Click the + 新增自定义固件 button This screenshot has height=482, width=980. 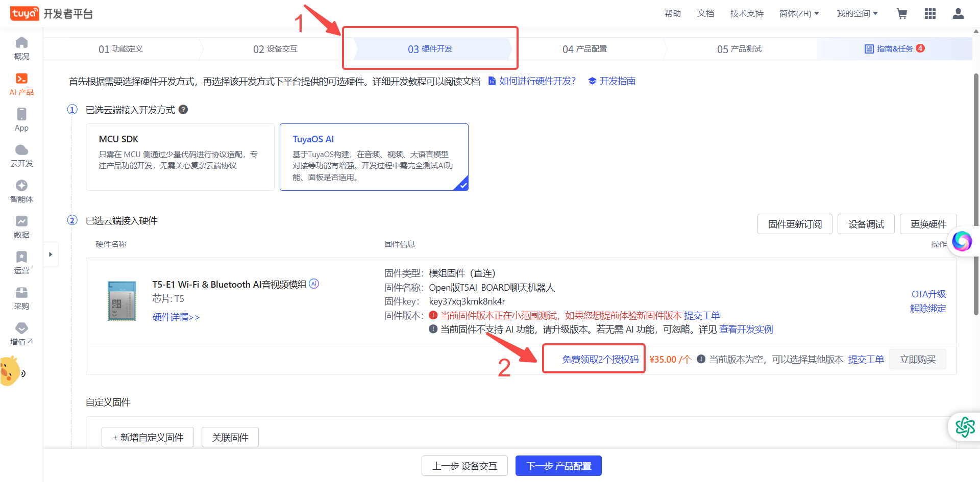coord(148,437)
